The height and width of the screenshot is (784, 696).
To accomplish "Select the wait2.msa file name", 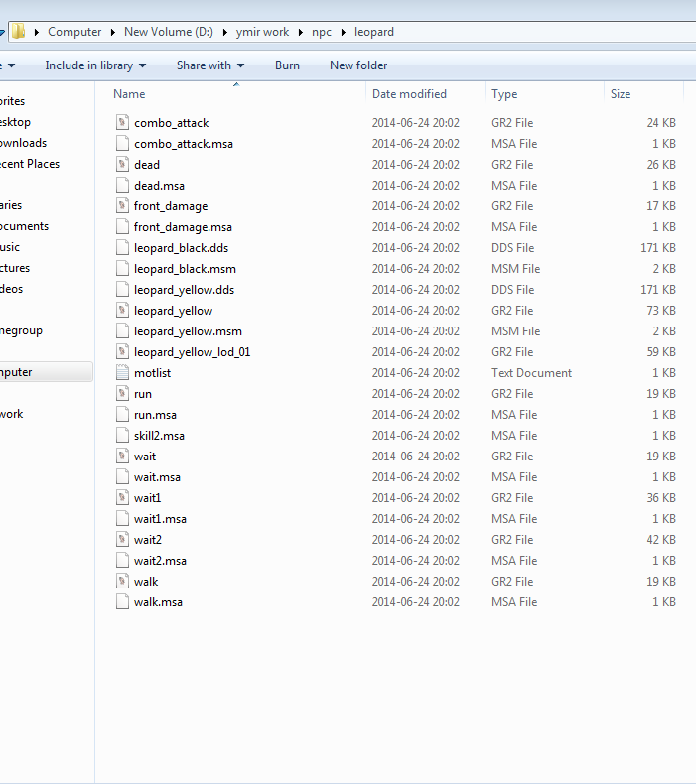I will point(160,561).
